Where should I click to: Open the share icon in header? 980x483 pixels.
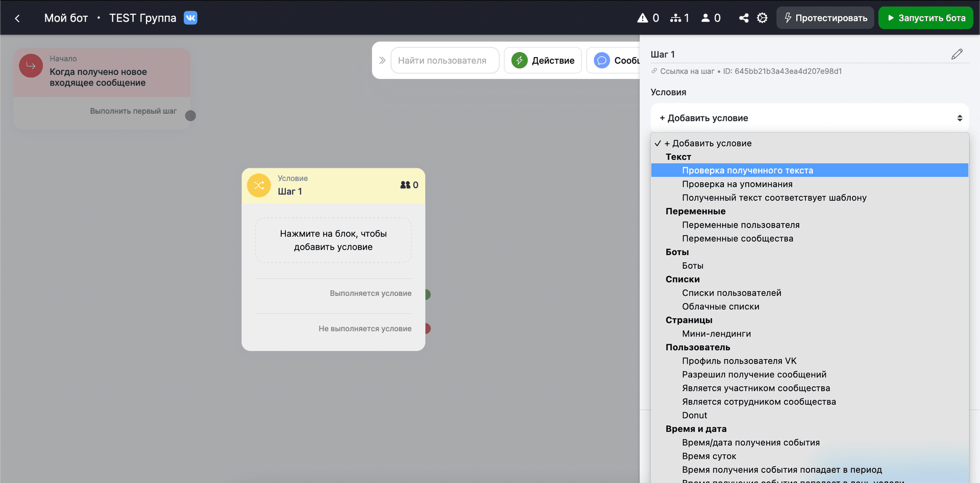click(x=744, y=18)
